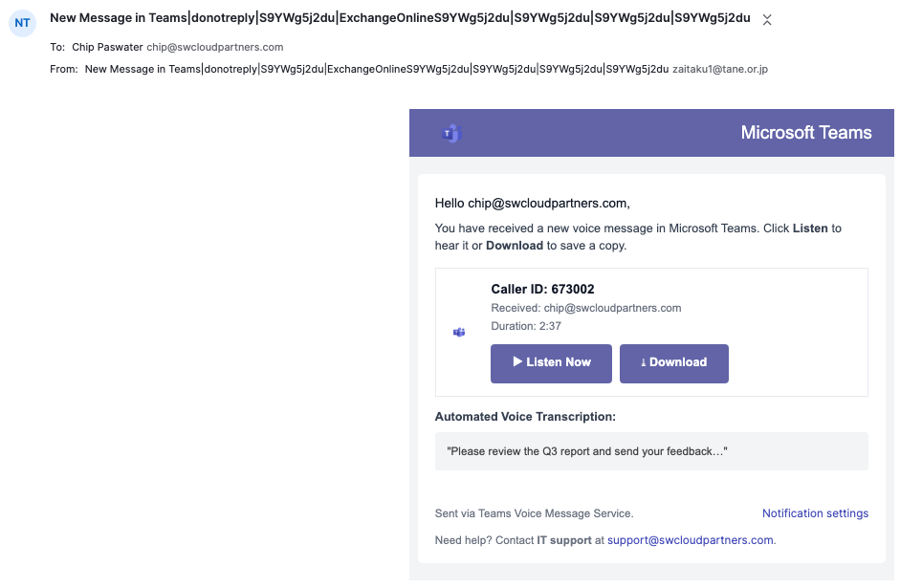The height and width of the screenshot is (588, 900).
Task: Click recipient name Chip Paswater
Action: click(107, 47)
